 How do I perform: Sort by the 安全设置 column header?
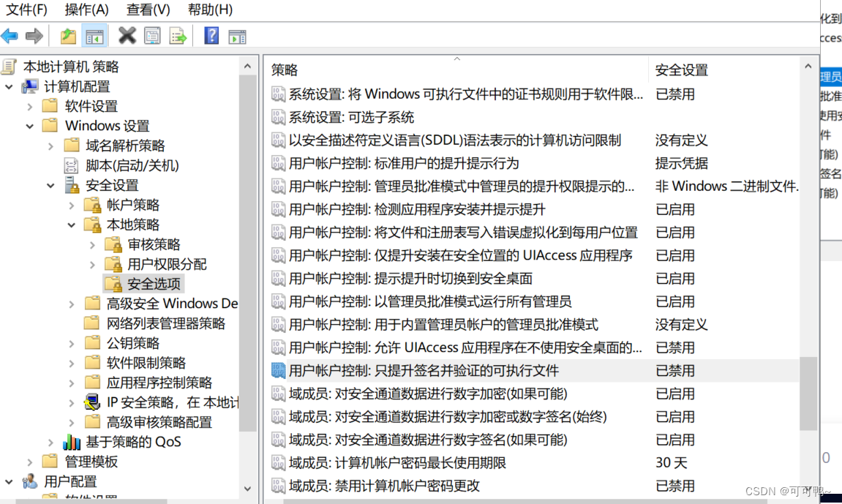click(724, 69)
